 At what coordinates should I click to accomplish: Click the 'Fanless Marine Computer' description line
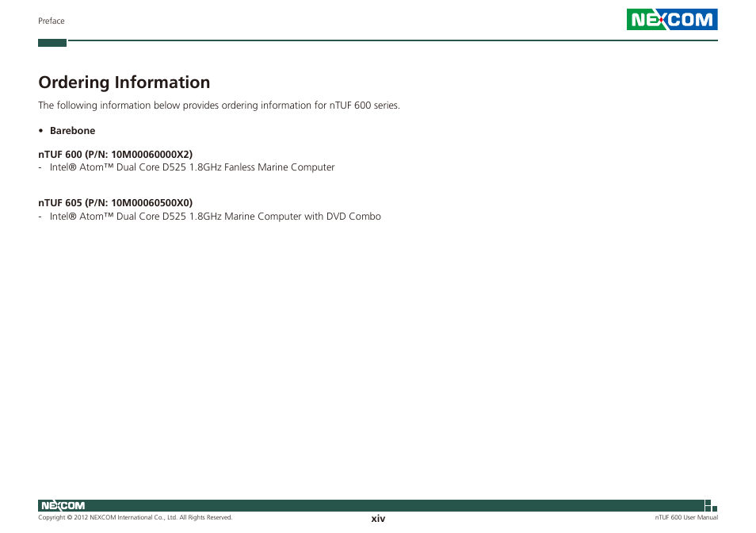point(186,167)
